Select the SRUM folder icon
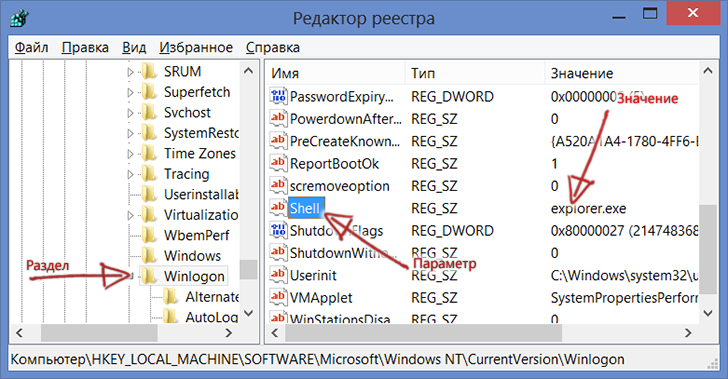Screen dimensions: 728x379 [149, 72]
